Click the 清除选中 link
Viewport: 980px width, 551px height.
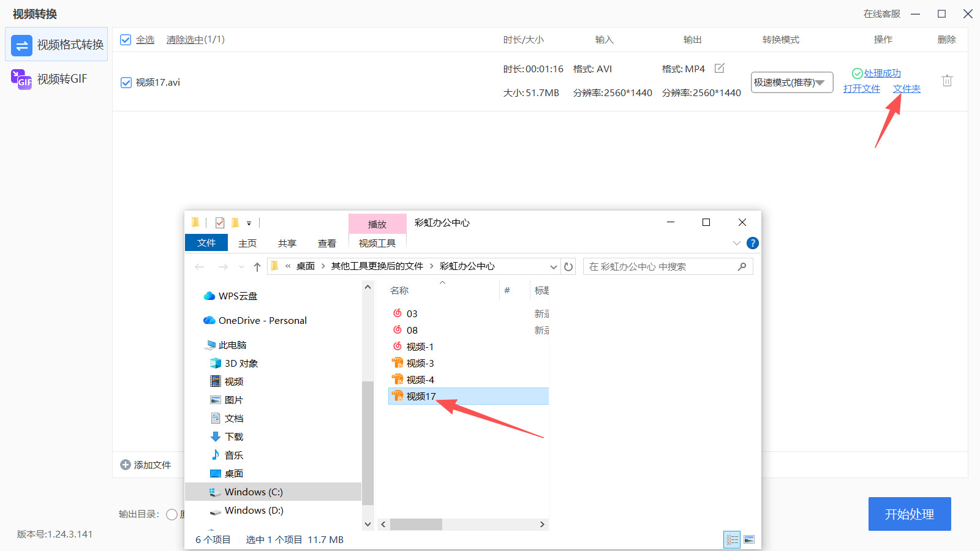185,40
